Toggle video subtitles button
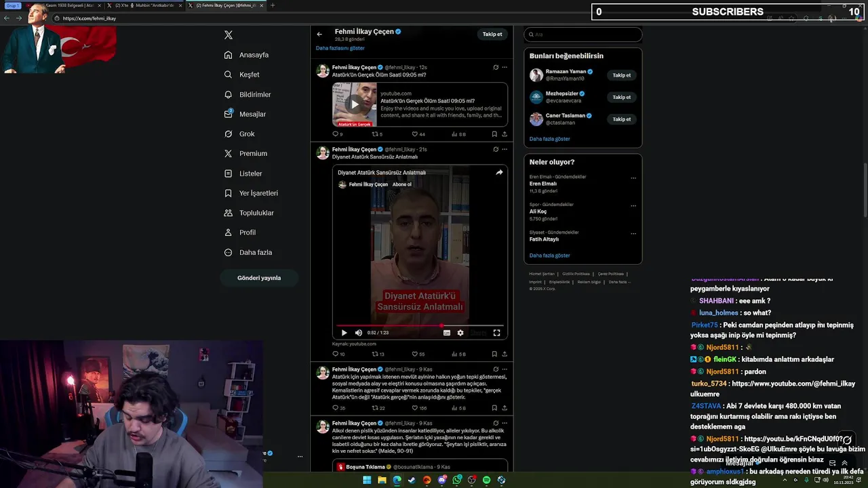Viewport: 868px width, 488px height. click(x=446, y=333)
